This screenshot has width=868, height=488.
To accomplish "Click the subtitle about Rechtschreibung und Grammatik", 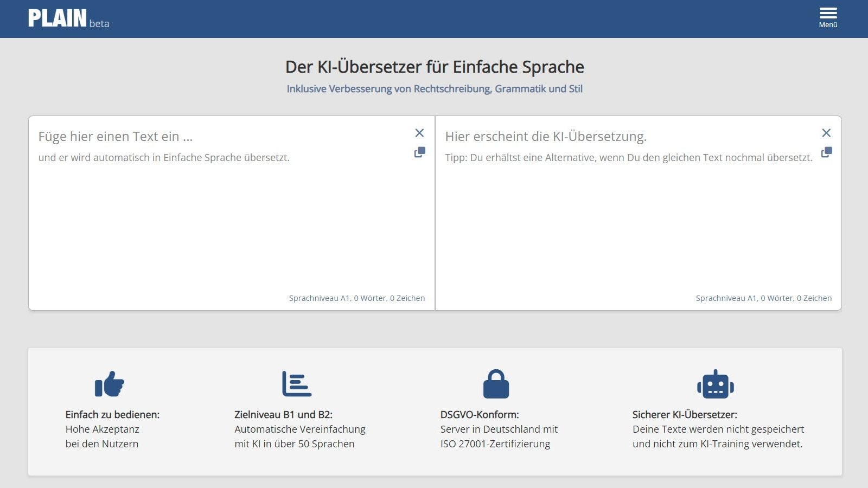I will (435, 88).
